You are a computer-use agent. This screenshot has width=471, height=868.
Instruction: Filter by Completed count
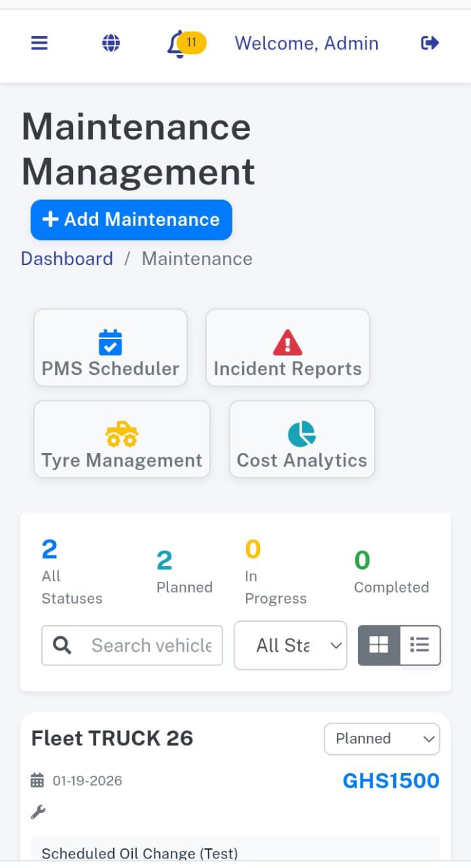click(391, 572)
